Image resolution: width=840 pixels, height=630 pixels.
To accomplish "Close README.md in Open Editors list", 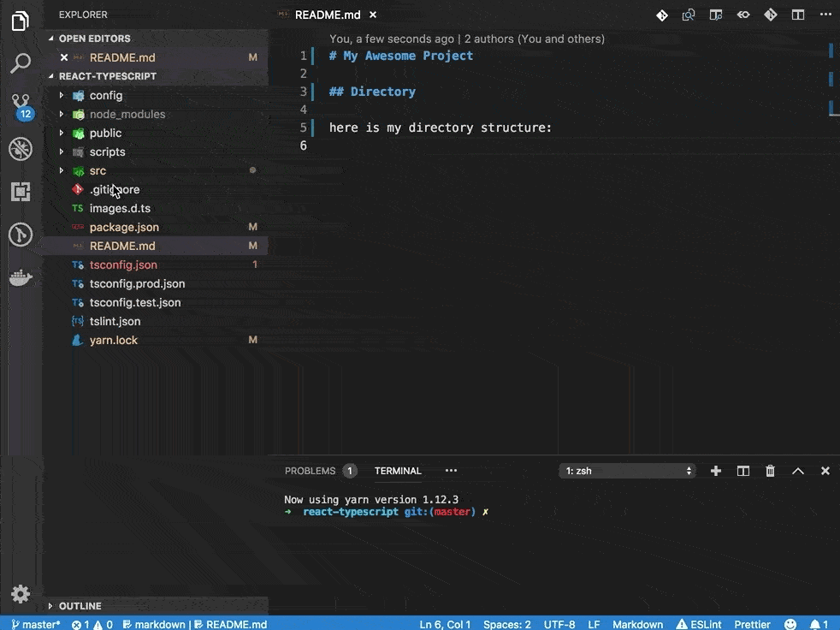I will [64, 57].
